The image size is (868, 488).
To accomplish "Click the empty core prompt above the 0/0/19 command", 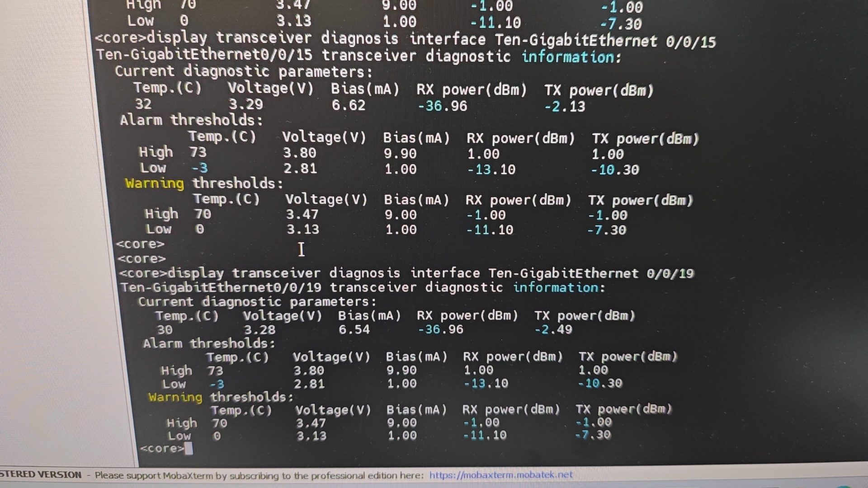I will coord(142,258).
